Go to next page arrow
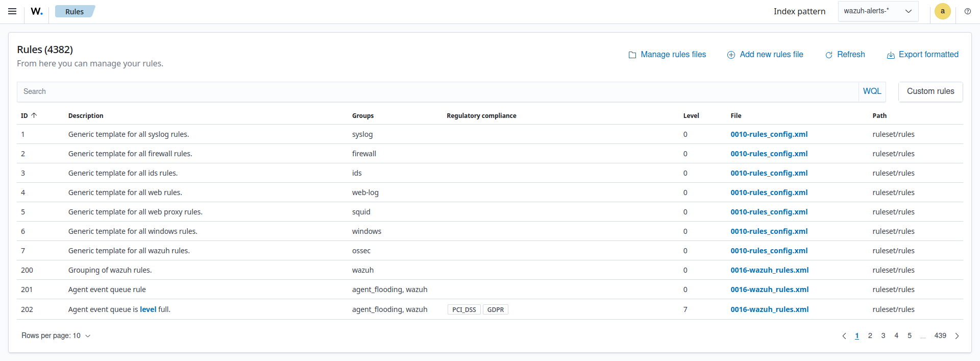This screenshot has width=980, height=361. pyautogui.click(x=957, y=336)
